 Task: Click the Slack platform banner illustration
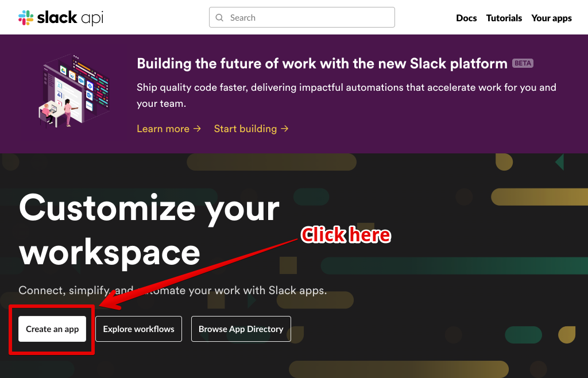pos(74,91)
